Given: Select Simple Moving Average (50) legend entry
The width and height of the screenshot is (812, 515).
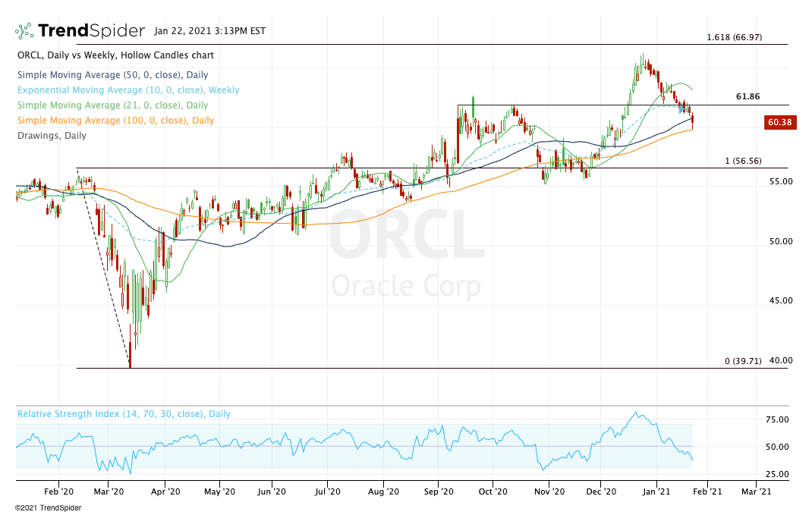Looking at the screenshot, I should point(112,75).
